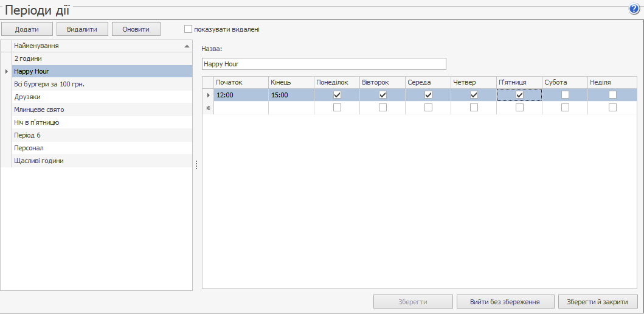Check Субота for the 12:00 row

(565, 95)
